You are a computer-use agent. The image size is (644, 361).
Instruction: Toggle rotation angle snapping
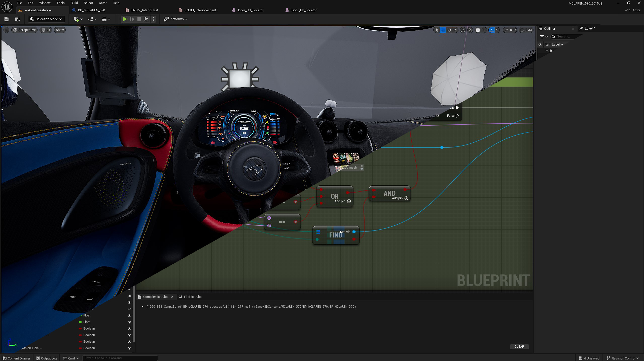[x=492, y=30]
